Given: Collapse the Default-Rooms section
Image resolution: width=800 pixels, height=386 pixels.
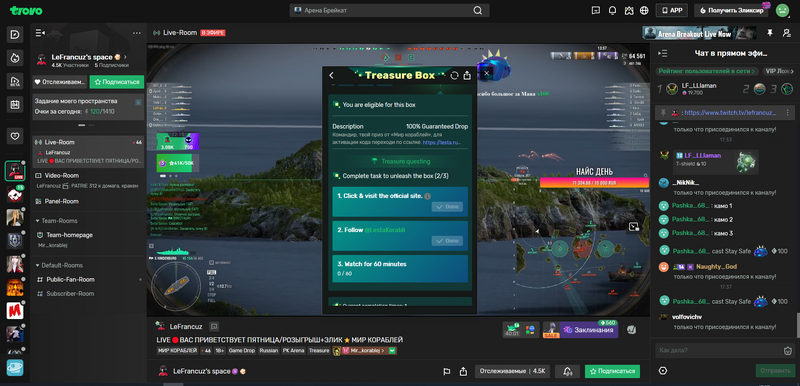Looking at the screenshot, I should click(x=37, y=265).
